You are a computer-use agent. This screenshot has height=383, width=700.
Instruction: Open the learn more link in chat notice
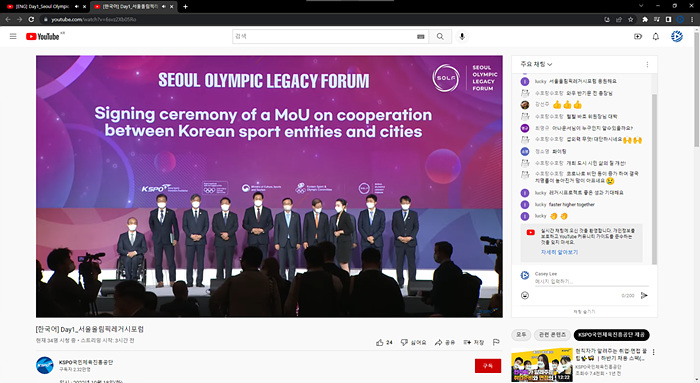click(x=559, y=252)
